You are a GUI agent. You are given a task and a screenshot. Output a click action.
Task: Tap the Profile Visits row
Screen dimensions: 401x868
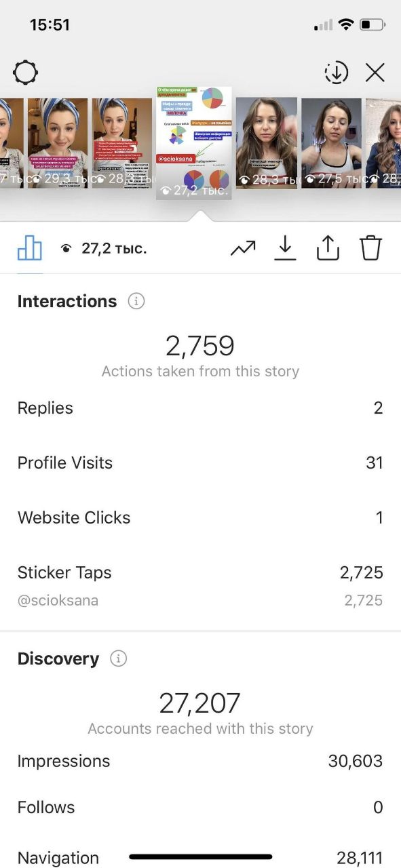pyautogui.click(x=200, y=462)
